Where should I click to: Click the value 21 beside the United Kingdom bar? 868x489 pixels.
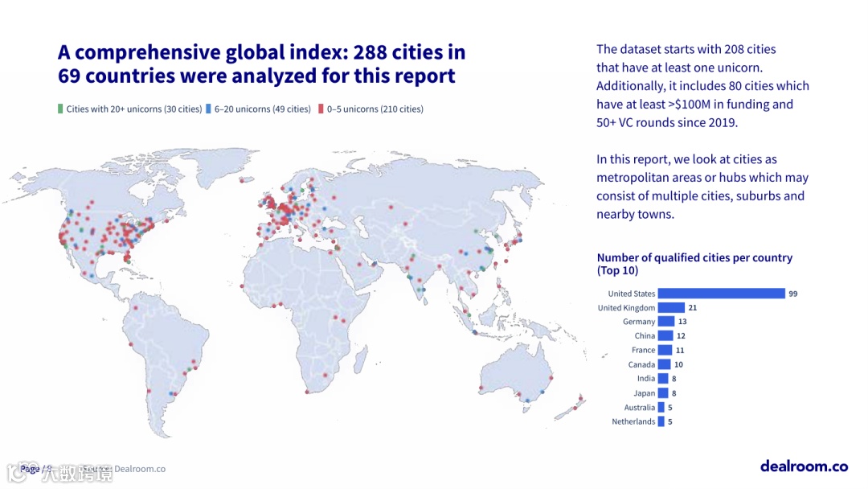tap(693, 308)
